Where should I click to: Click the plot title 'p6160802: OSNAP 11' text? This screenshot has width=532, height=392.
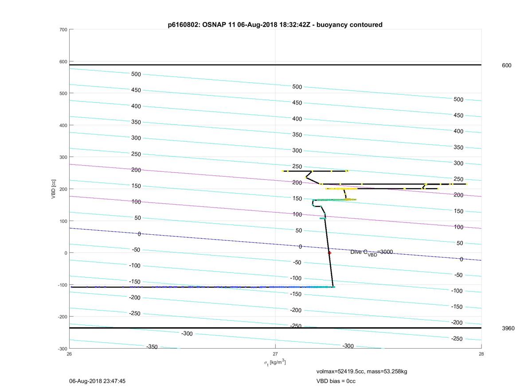pos(198,25)
